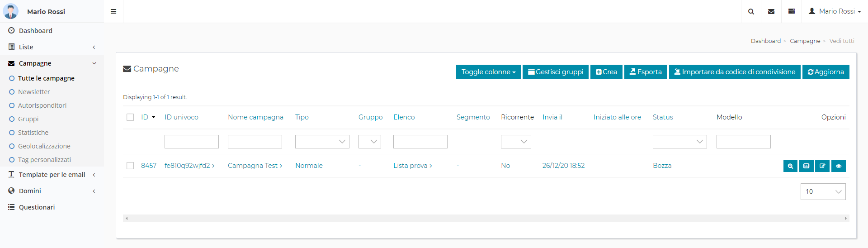Tick the select-all checkbox in table header
This screenshot has height=248, width=868.
coord(130,117)
